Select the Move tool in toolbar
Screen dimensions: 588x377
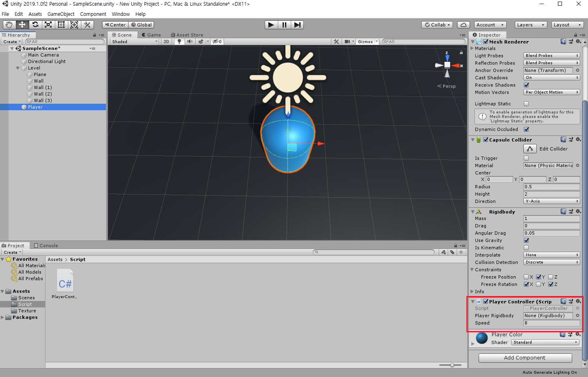click(22, 25)
